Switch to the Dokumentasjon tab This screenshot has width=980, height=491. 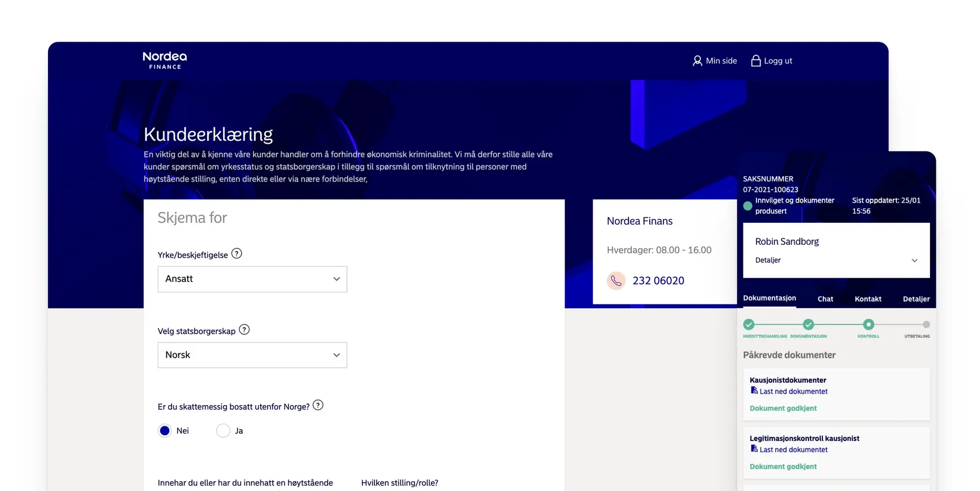click(x=769, y=298)
